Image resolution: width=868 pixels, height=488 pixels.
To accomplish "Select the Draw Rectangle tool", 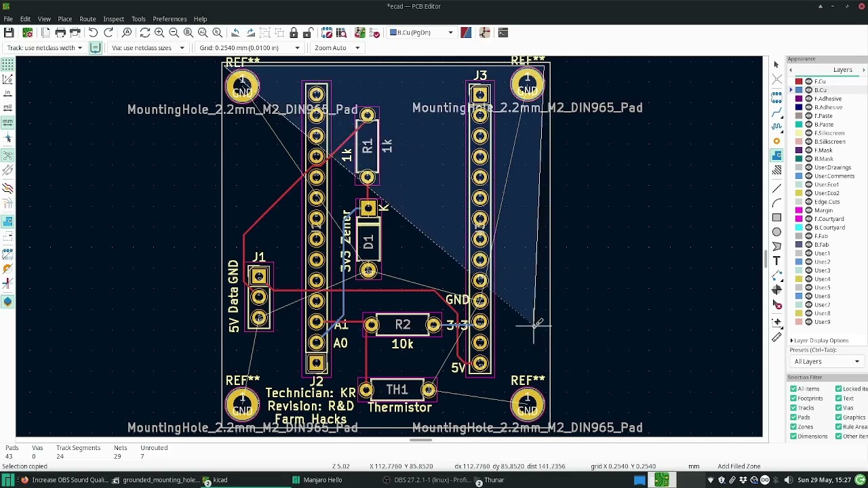I will 776,218.
